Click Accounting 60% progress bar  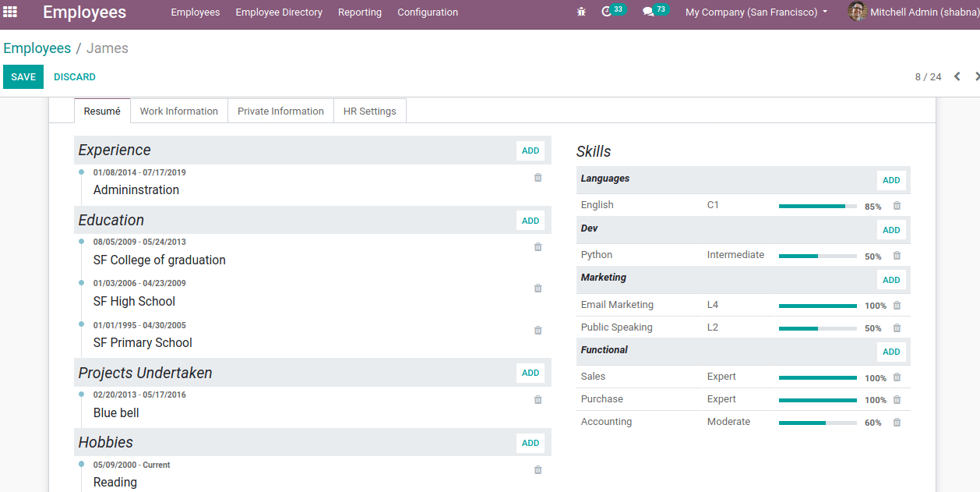(x=818, y=423)
